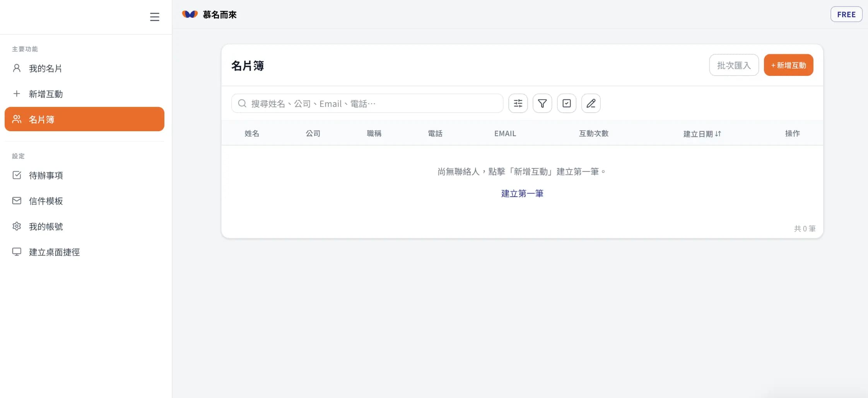Open 我的帳號 settings
The width and height of the screenshot is (868, 398).
(x=46, y=226)
